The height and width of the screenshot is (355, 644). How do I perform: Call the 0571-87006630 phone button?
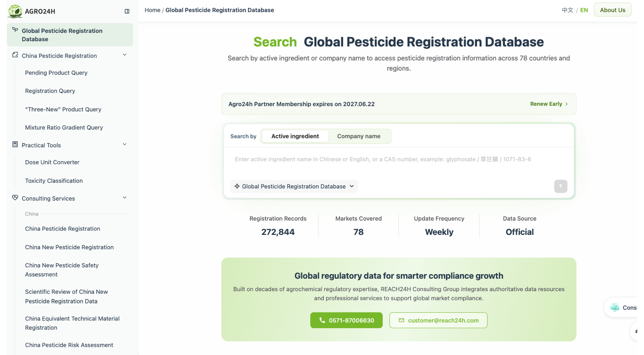(x=346, y=320)
